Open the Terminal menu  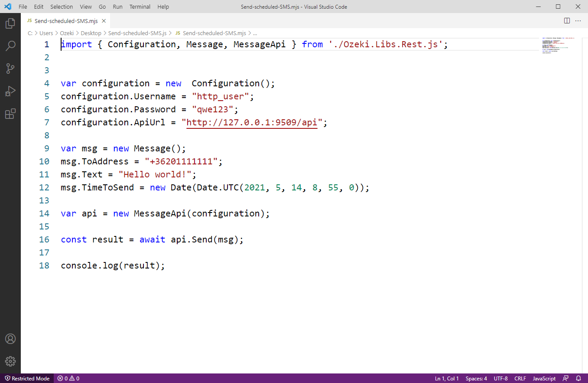[140, 7]
